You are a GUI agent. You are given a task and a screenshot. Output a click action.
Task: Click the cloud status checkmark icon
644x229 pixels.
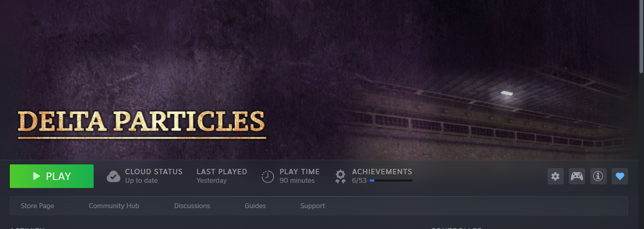113,176
